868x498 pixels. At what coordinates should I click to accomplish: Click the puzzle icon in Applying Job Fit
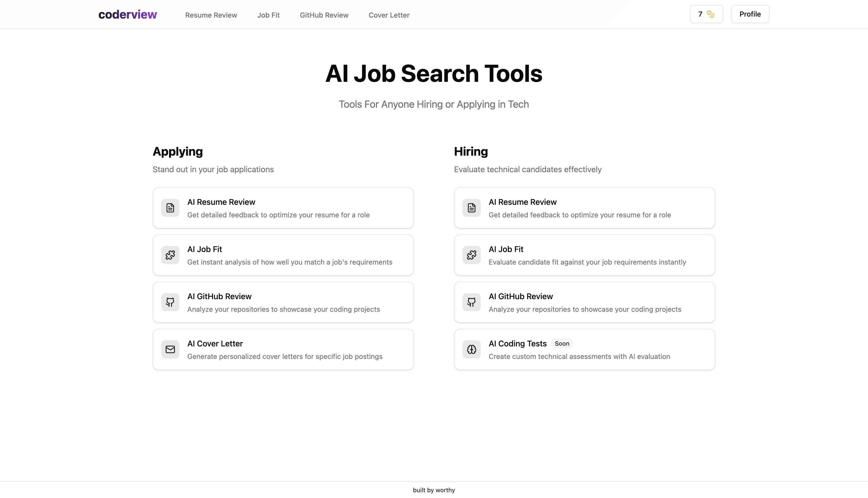coord(170,255)
